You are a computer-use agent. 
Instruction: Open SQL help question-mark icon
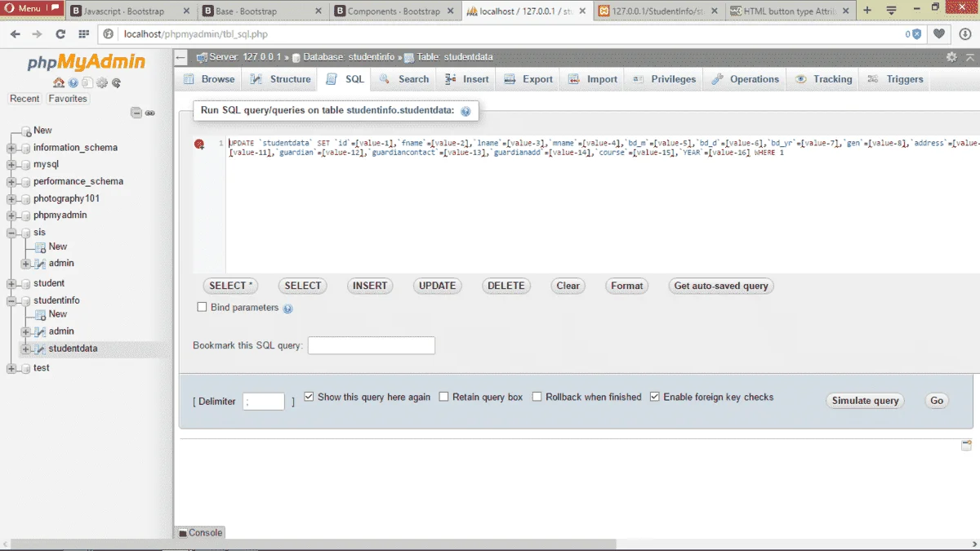coord(465,111)
